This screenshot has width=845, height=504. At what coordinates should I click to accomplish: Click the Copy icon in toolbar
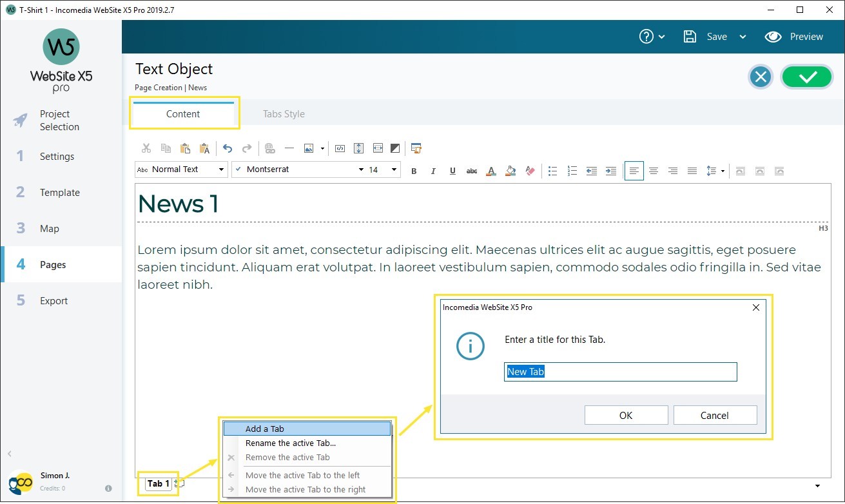(166, 148)
